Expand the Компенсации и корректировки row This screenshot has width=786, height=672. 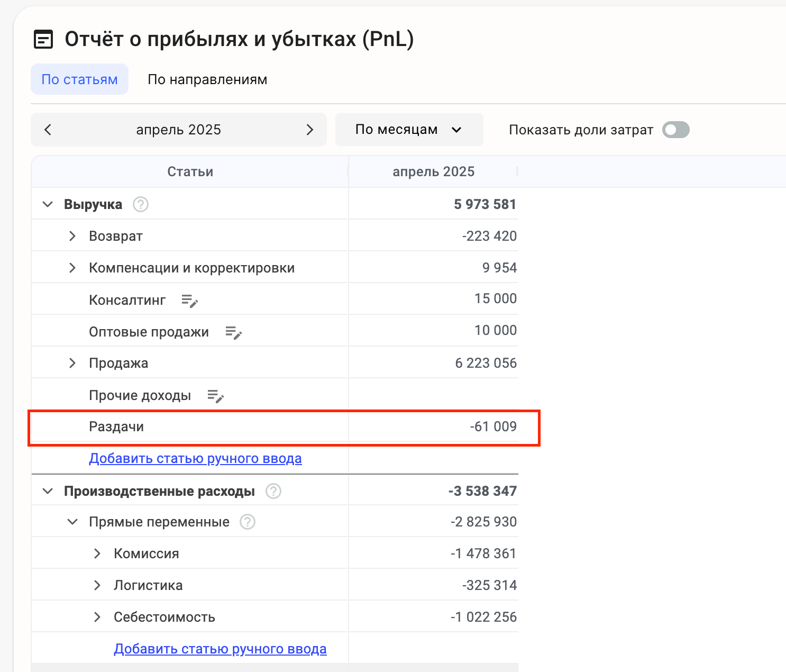(72, 268)
